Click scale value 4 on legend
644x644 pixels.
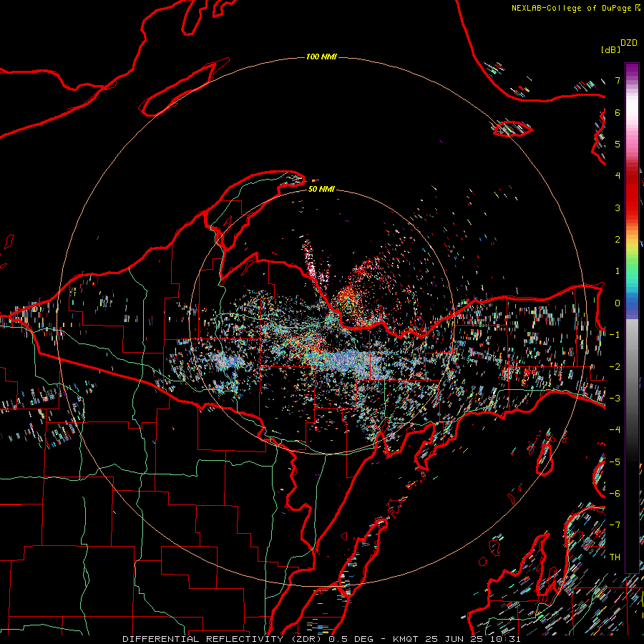pyautogui.click(x=618, y=176)
